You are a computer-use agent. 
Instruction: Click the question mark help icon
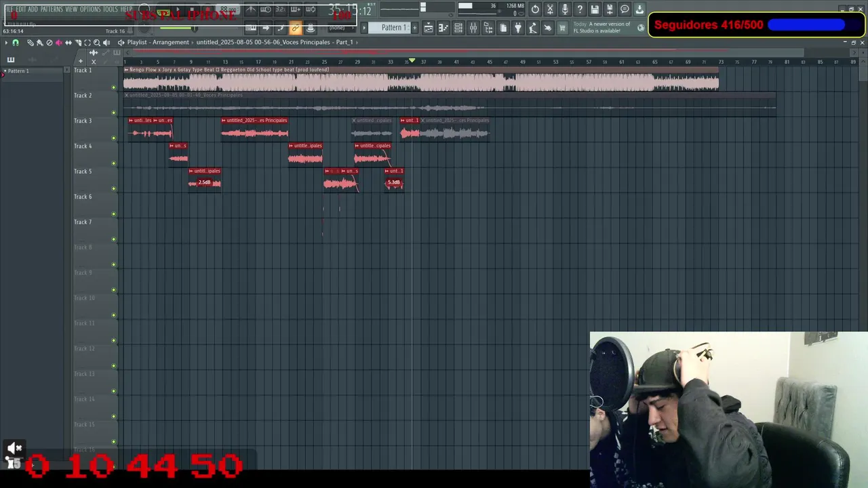point(580,9)
